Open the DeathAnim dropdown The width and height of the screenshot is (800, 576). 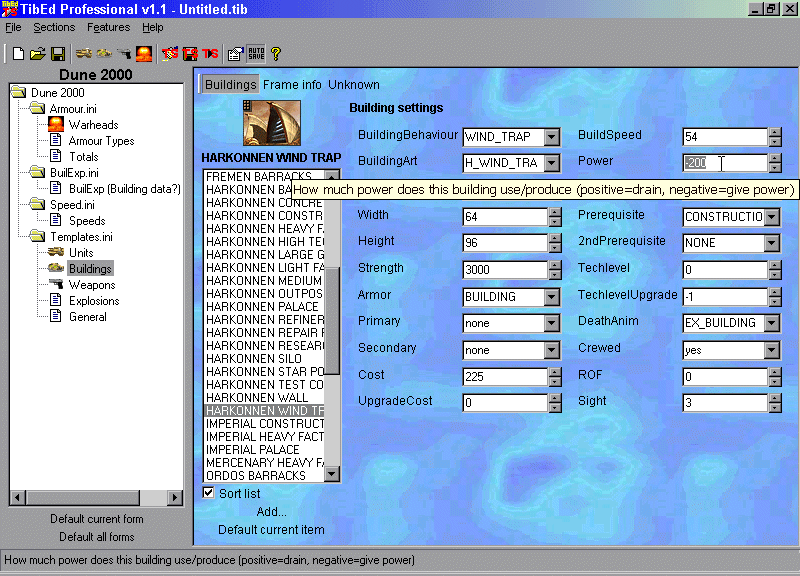point(772,323)
